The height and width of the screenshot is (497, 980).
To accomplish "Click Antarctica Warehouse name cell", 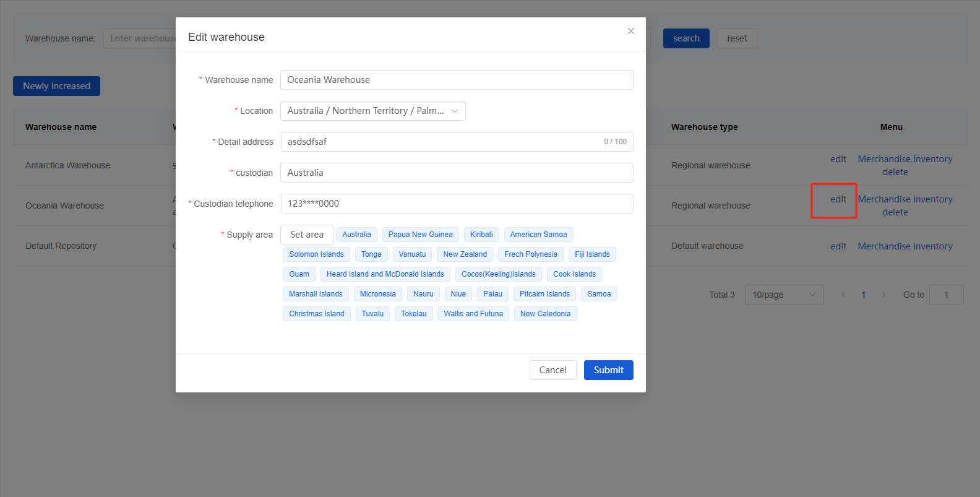I will (68, 165).
